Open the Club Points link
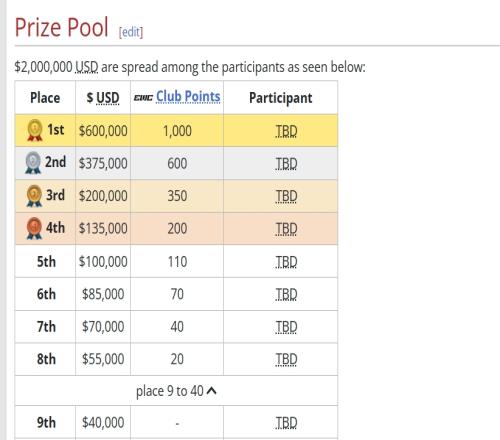 [x=188, y=97]
